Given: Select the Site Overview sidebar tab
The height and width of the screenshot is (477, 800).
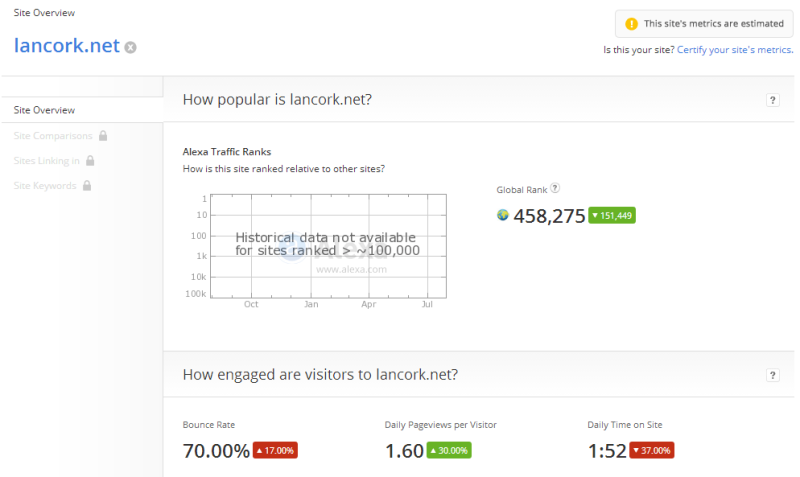Looking at the screenshot, I should 44,110.
